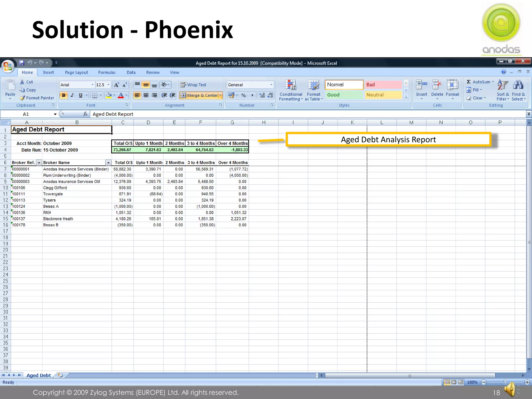Decrease decimal places
This screenshot has height=399, width=532.
[270, 95]
